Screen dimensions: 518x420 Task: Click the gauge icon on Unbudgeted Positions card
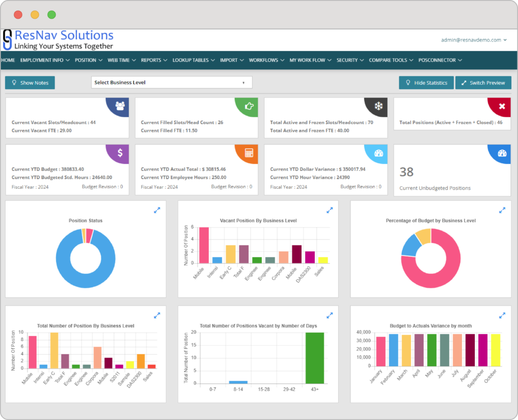[502, 153]
